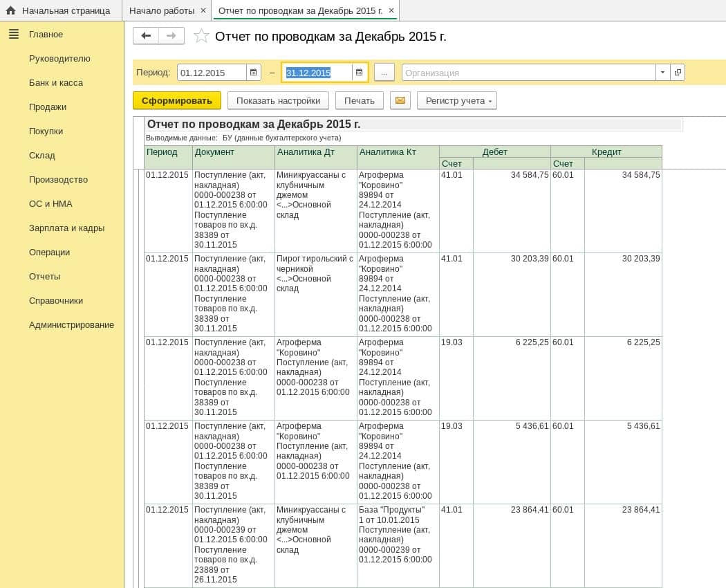Click the Аналитика Дт column header

(316, 157)
